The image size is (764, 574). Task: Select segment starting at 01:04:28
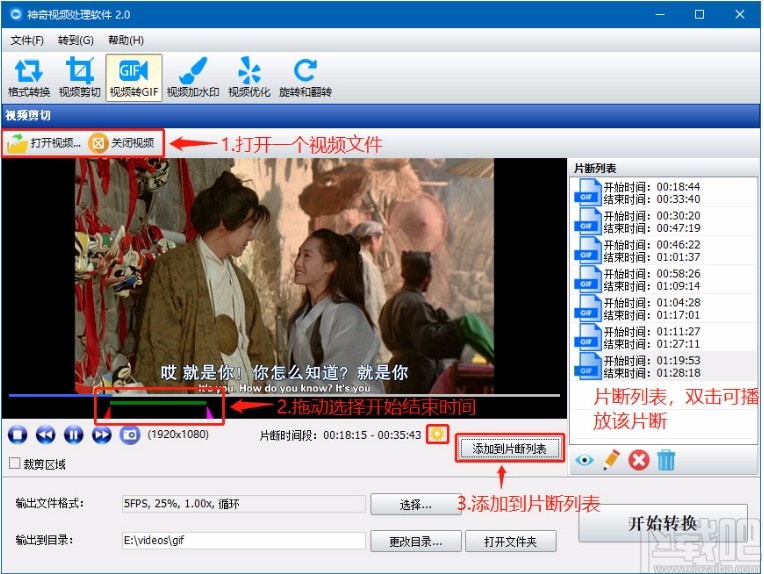tap(664, 308)
